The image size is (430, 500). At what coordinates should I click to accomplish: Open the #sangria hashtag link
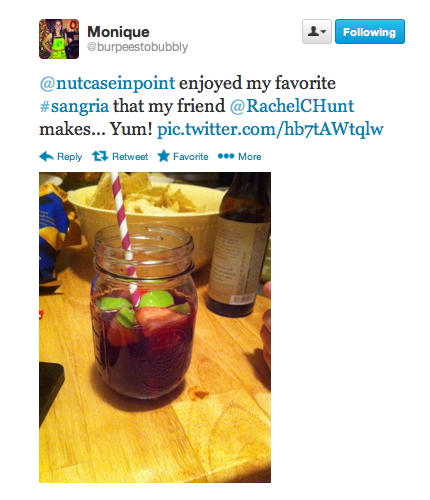coord(74,107)
